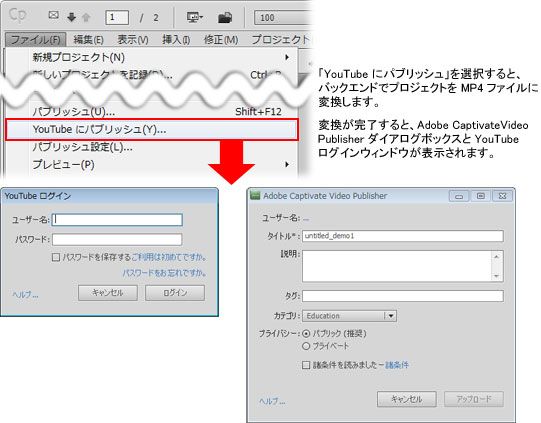This screenshot has height=423, width=541.
Task: Expand the 新規プロジェクト(N) submenu arrow
Action: [x=287, y=57]
